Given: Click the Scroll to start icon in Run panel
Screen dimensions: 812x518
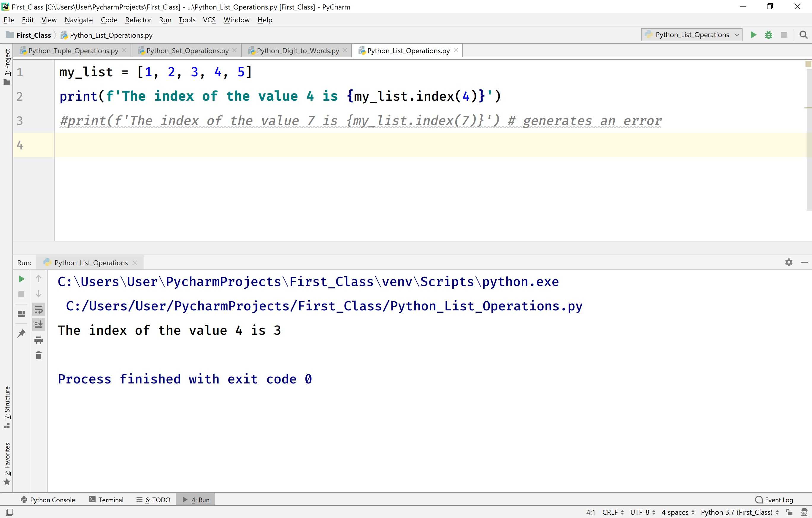Looking at the screenshot, I should 39,278.
